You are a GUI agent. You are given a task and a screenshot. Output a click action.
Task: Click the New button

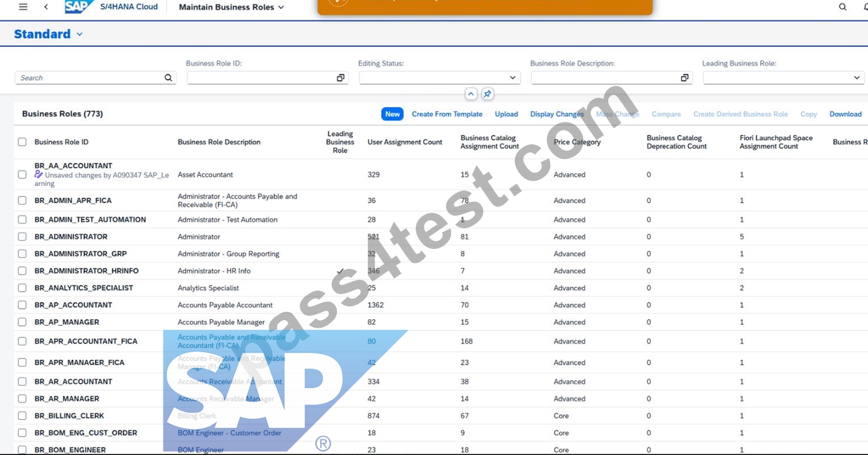392,114
